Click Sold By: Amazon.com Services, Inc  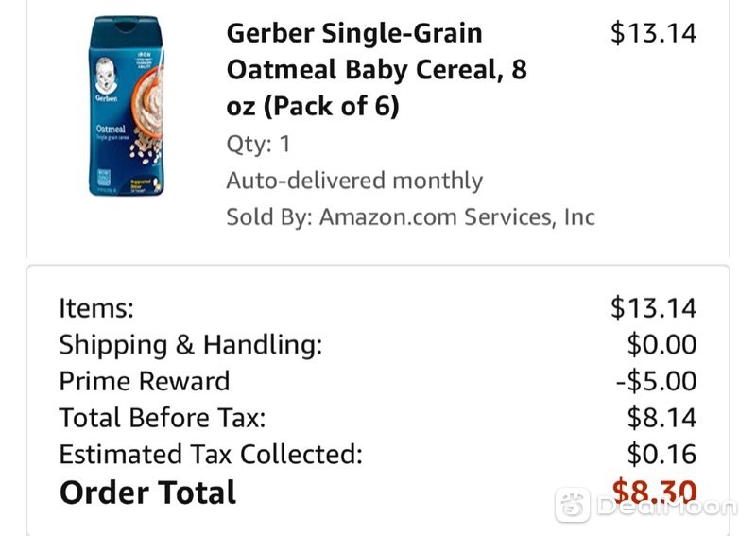[411, 217]
